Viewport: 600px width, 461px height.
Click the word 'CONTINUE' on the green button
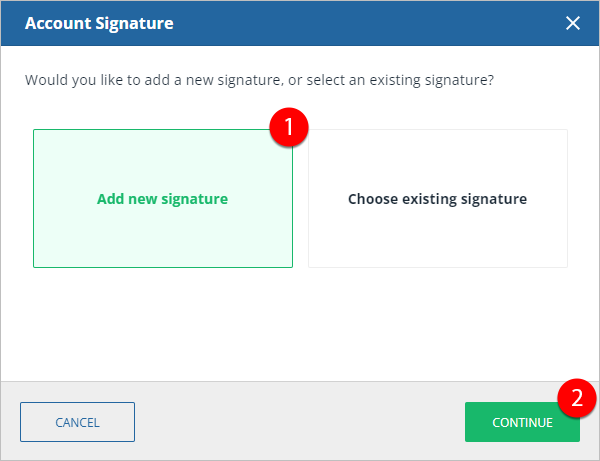522,422
